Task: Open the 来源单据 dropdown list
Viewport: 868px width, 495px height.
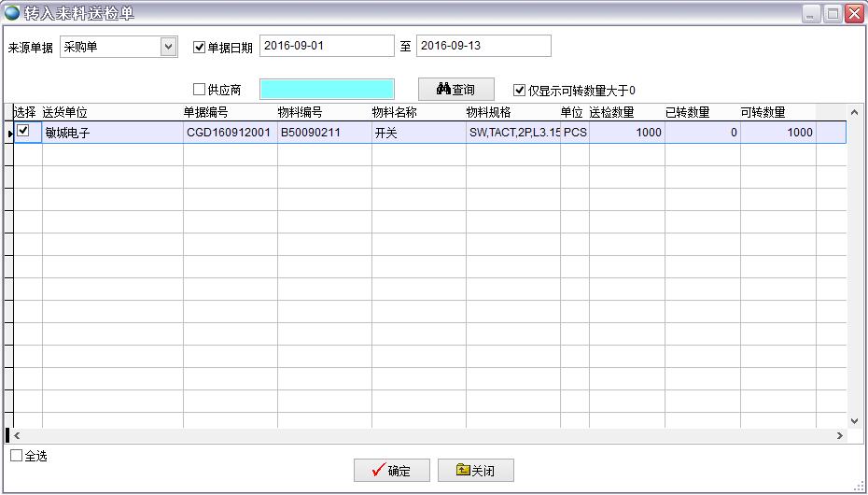Action: pyautogui.click(x=168, y=47)
